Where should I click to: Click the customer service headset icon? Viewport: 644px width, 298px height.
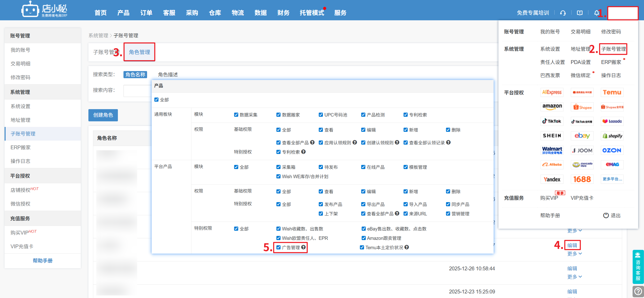(563, 13)
